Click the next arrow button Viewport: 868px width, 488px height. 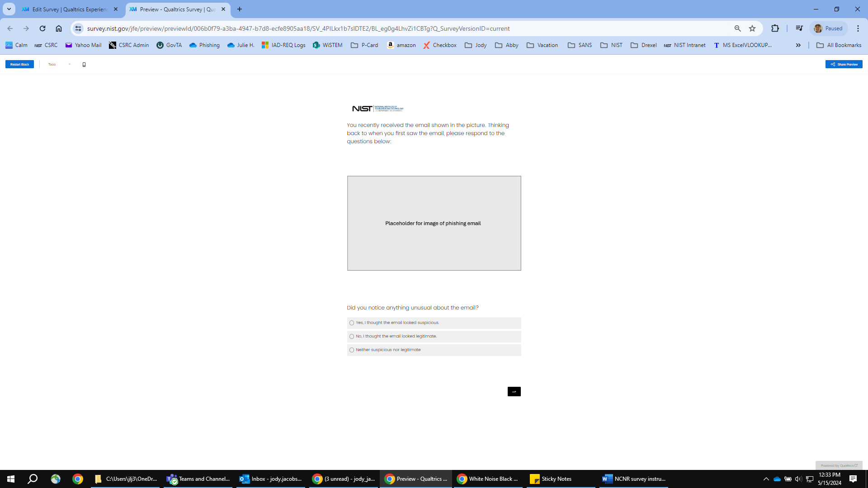514,392
